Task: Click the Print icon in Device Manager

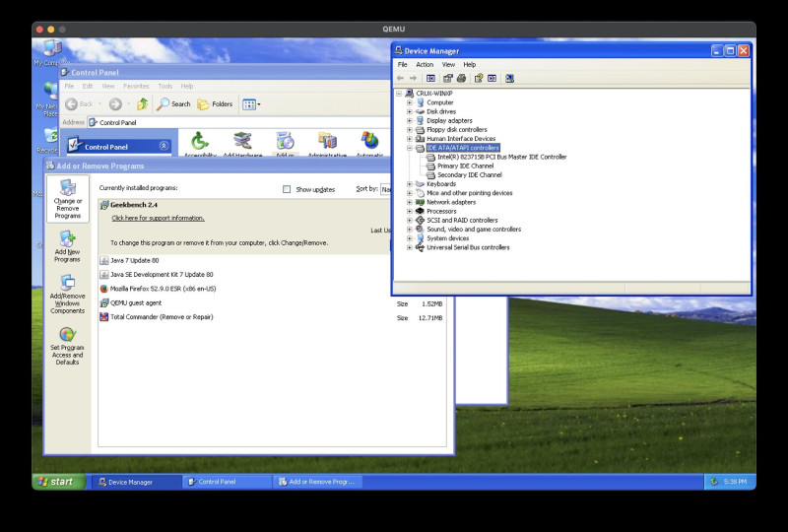Action: click(x=461, y=79)
